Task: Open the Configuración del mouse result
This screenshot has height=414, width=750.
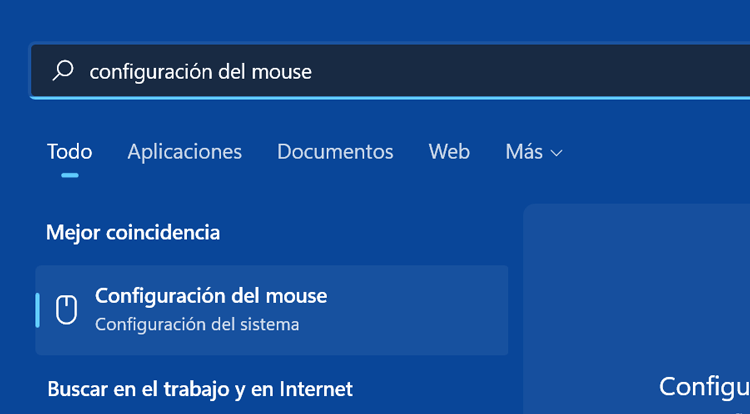Action: 211,296
